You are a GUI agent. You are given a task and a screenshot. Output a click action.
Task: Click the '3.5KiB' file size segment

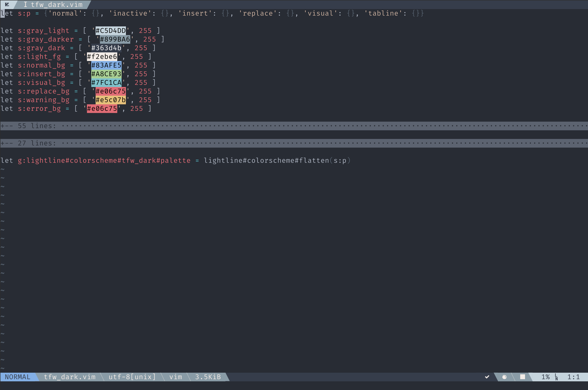[208, 377]
